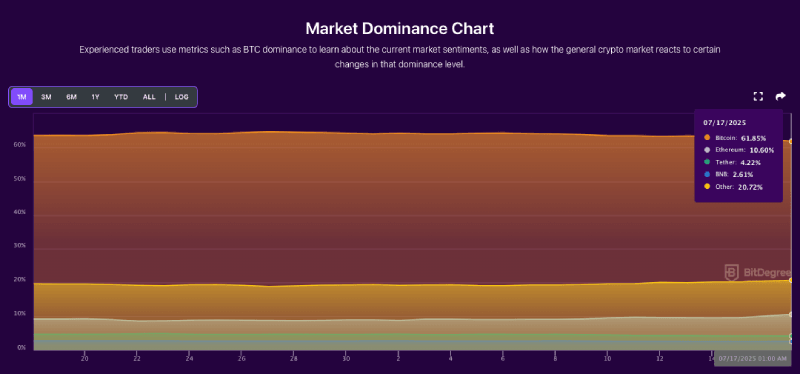Click 'Other: 20.72%' tooltip text
Image resolution: width=800 pixels, height=374 pixels.
pos(739,187)
